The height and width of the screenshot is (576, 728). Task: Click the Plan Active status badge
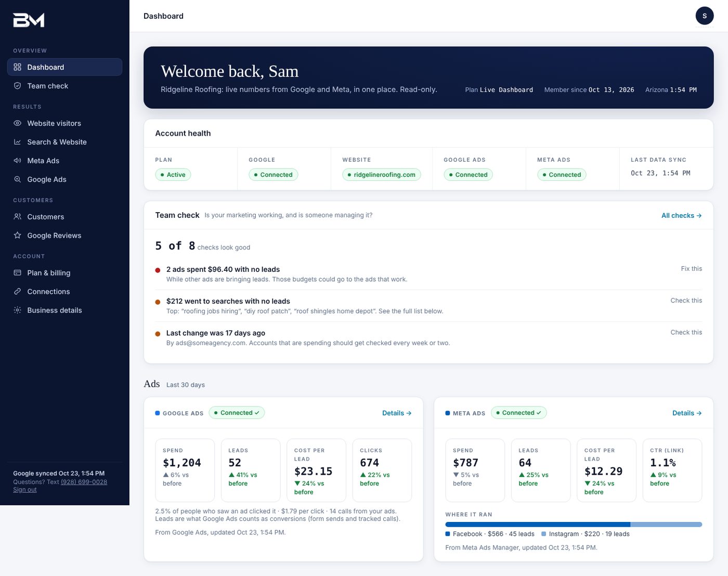(x=173, y=175)
